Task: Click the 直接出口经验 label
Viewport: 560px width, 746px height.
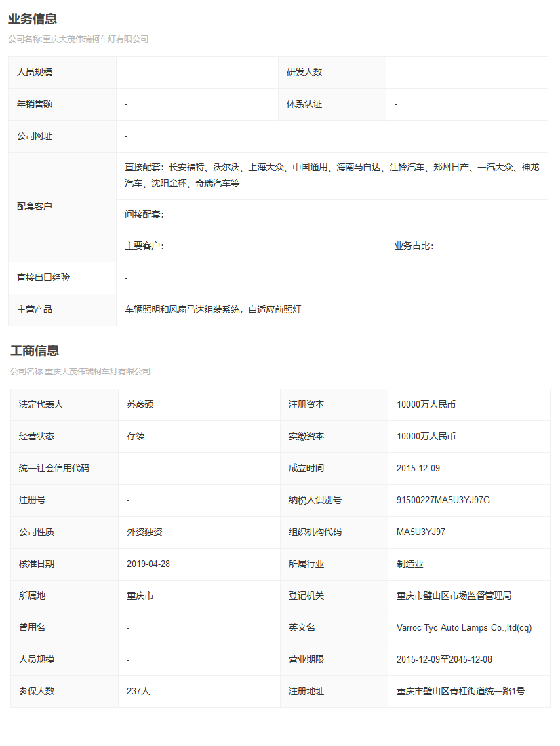Action: click(43, 278)
